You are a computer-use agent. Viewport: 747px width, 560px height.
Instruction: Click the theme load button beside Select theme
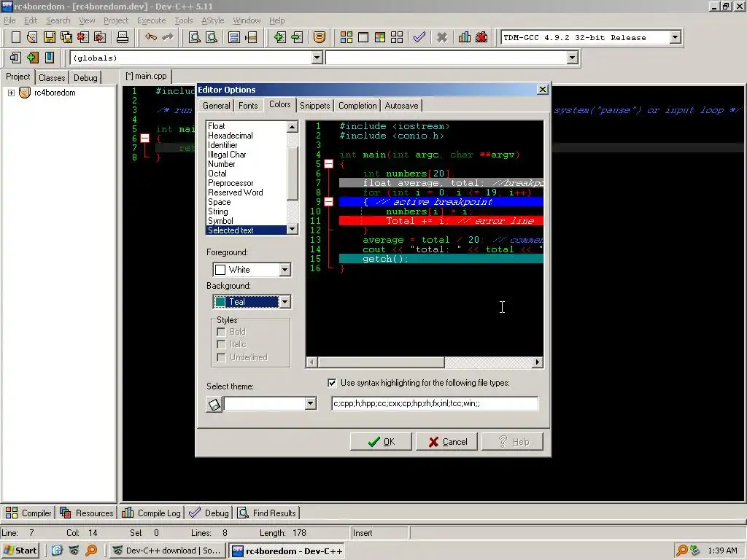point(214,404)
